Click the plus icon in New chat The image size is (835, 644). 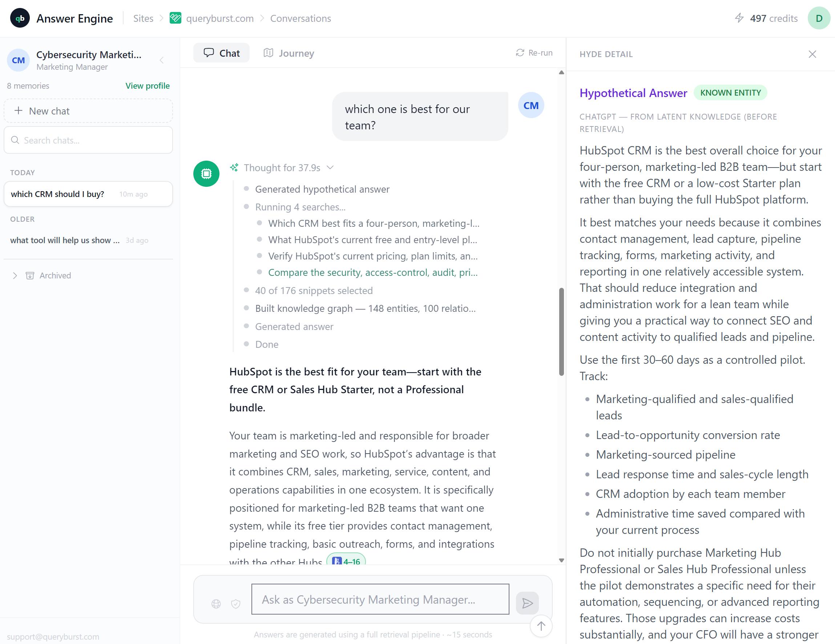coord(19,110)
